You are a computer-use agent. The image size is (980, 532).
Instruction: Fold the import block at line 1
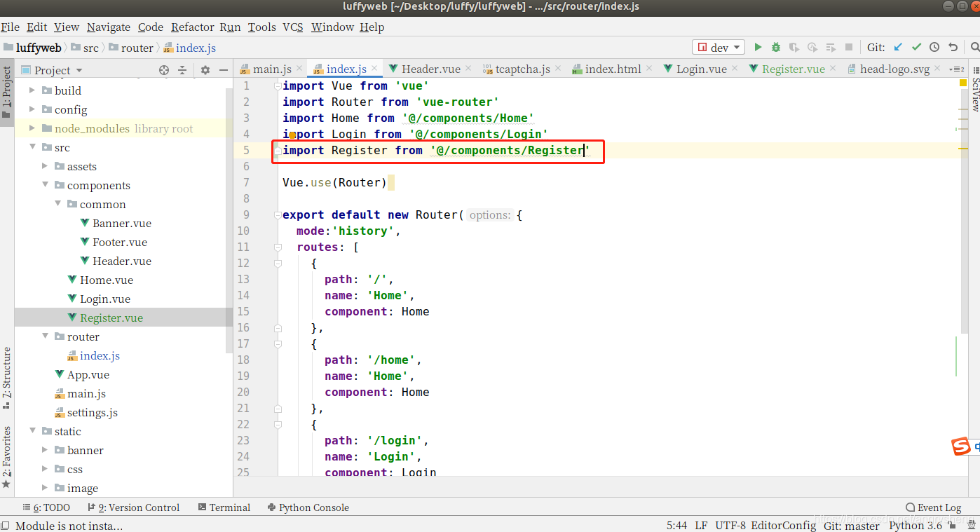(278, 86)
